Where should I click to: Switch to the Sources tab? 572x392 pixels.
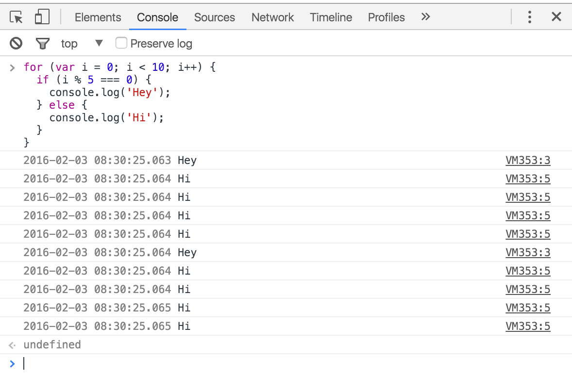214,17
